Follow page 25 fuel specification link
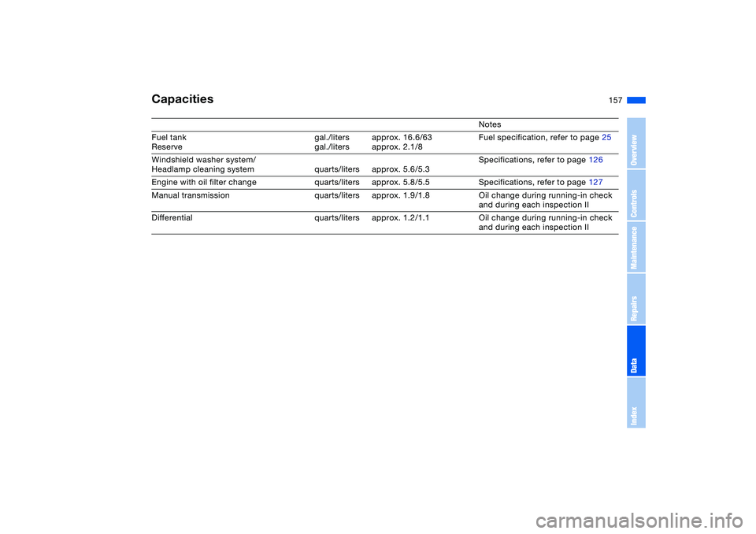This screenshot has height=534, width=756. click(x=606, y=138)
